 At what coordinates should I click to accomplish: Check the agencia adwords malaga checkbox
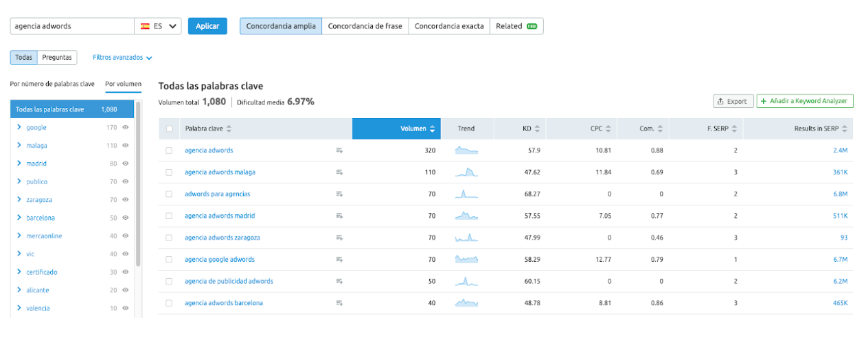pyautogui.click(x=169, y=172)
